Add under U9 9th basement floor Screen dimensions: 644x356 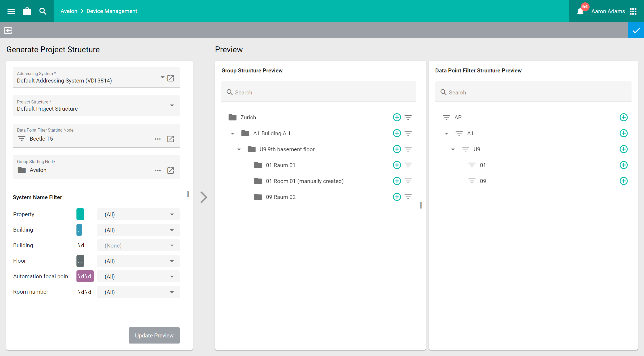(x=397, y=149)
